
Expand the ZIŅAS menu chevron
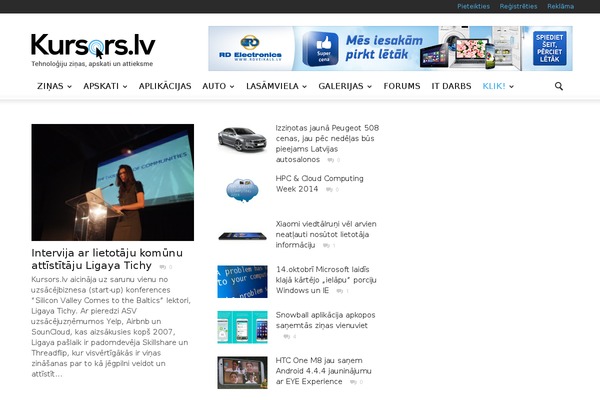(69, 87)
